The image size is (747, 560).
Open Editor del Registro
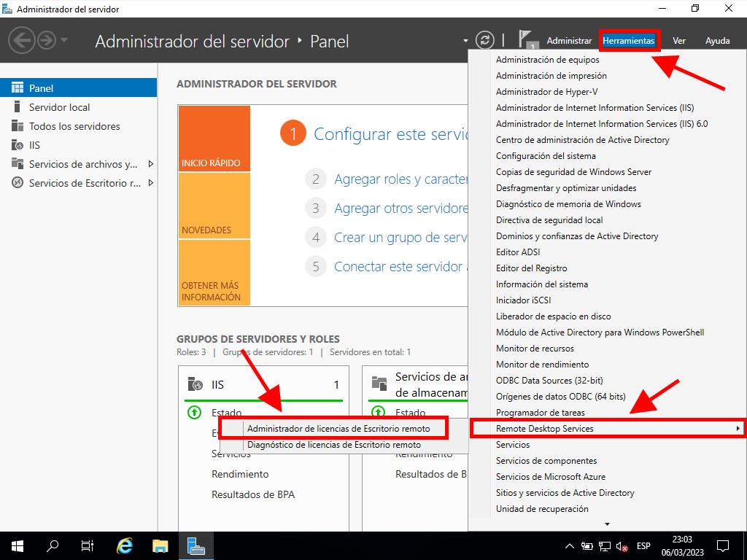tap(531, 268)
